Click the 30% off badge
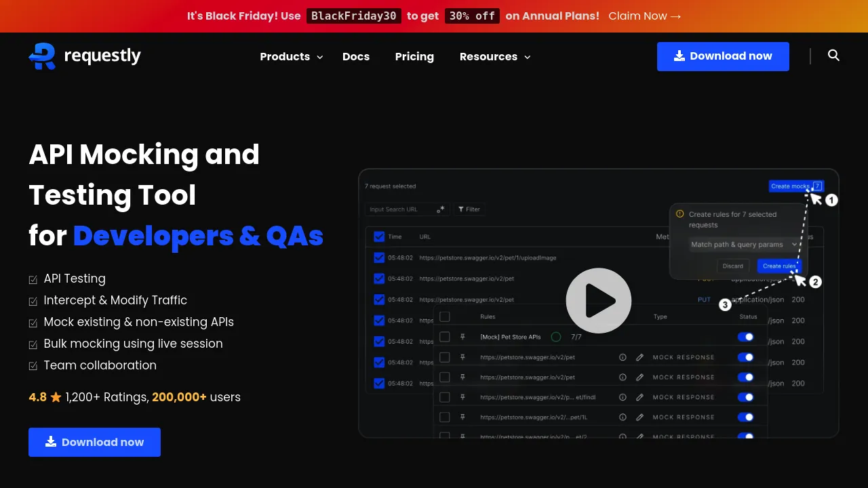868x488 pixels. (x=472, y=16)
